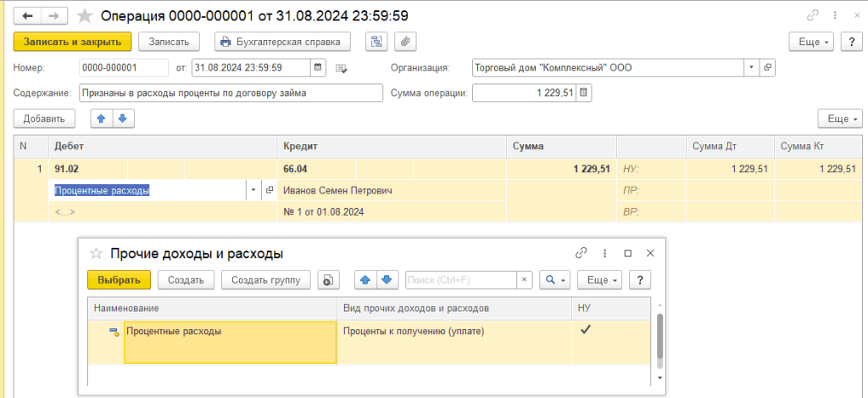Click Записать и закрыть button
868x398 pixels.
click(72, 42)
